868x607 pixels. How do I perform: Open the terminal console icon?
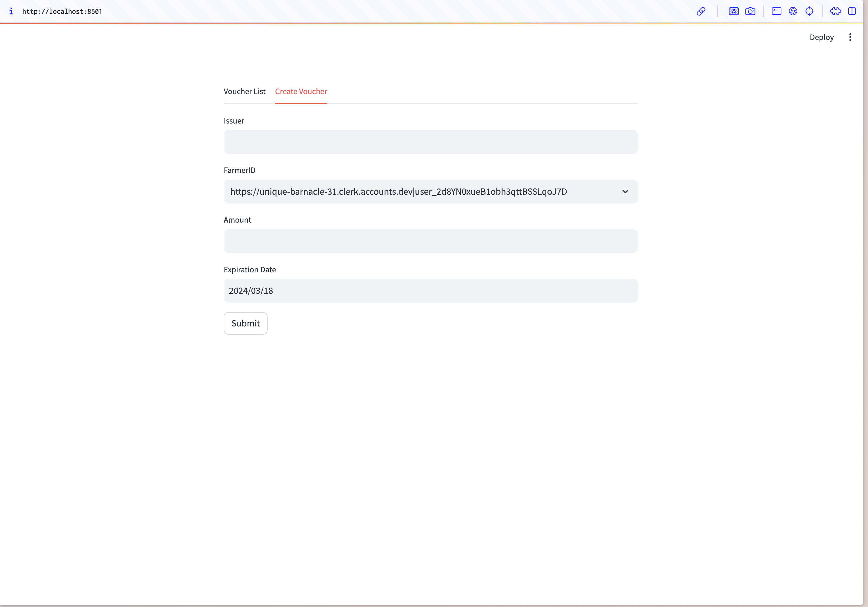click(776, 11)
